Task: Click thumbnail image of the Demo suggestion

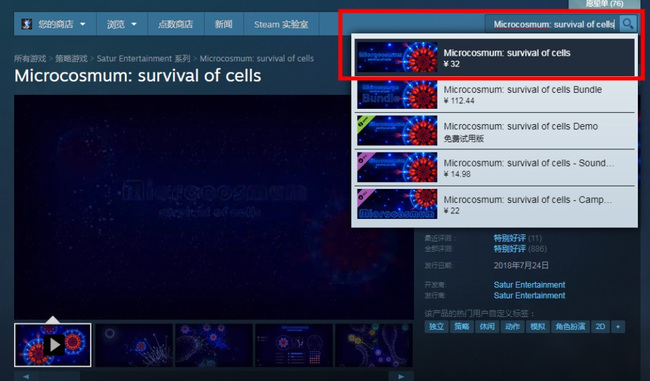Action: [x=397, y=131]
